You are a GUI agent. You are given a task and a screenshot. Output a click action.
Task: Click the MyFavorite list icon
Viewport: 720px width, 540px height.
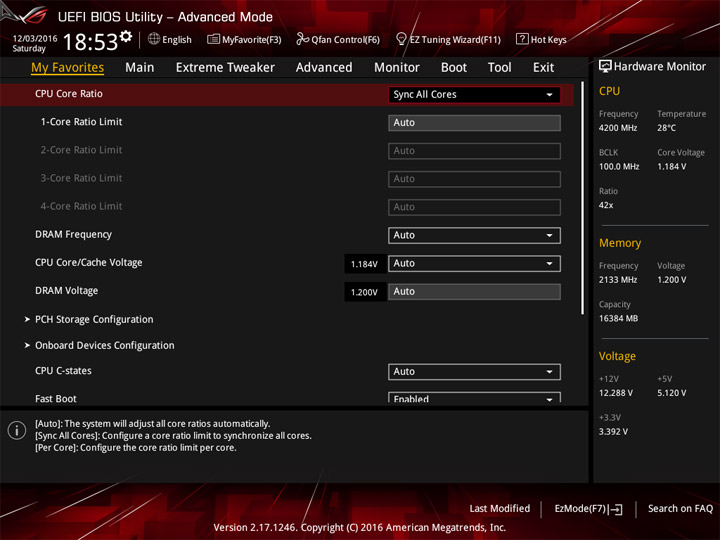[214, 39]
